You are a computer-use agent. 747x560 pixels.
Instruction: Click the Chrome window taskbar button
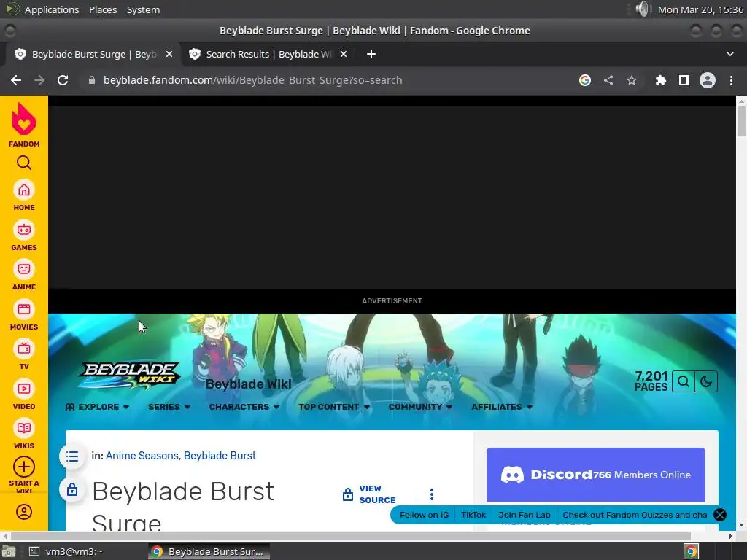tap(209, 551)
